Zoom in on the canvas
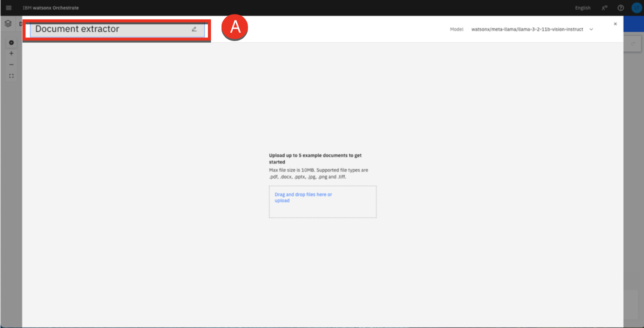This screenshot has width=644, height=328. [x=11, y=53]
